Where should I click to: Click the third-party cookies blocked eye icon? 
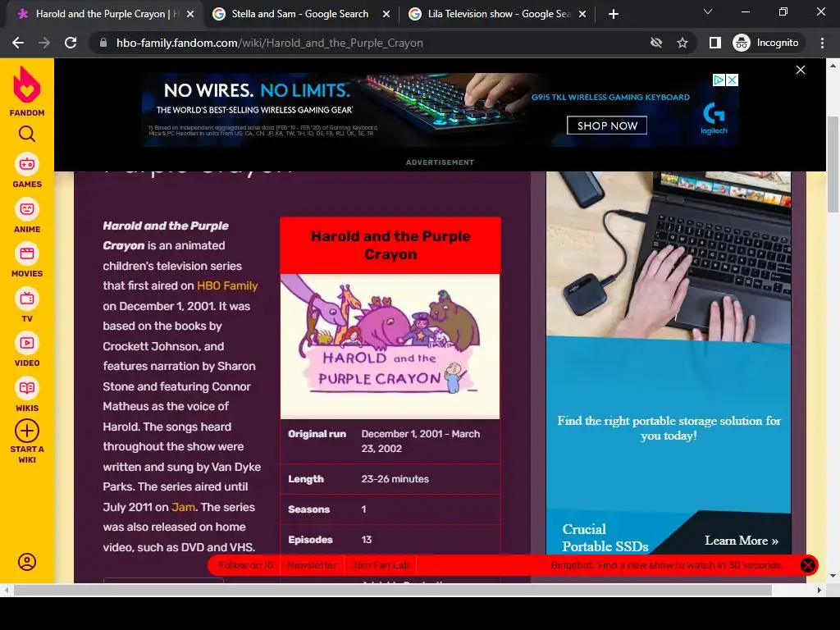[655, 43]
